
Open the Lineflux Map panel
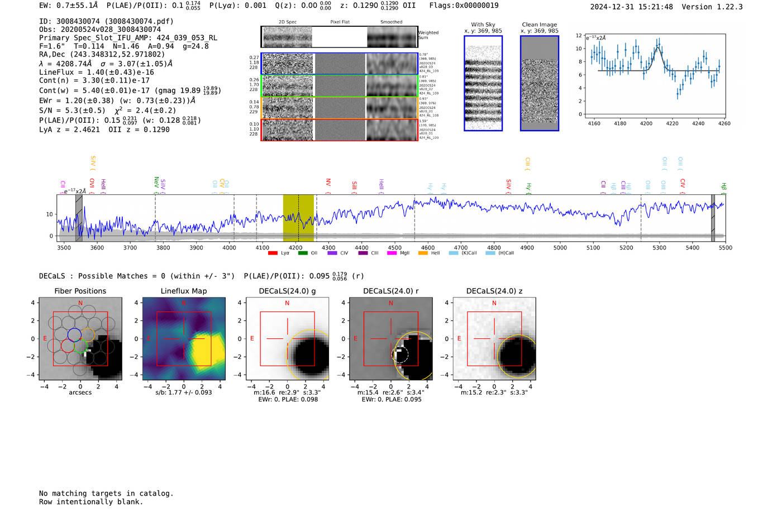click(184, 339)
